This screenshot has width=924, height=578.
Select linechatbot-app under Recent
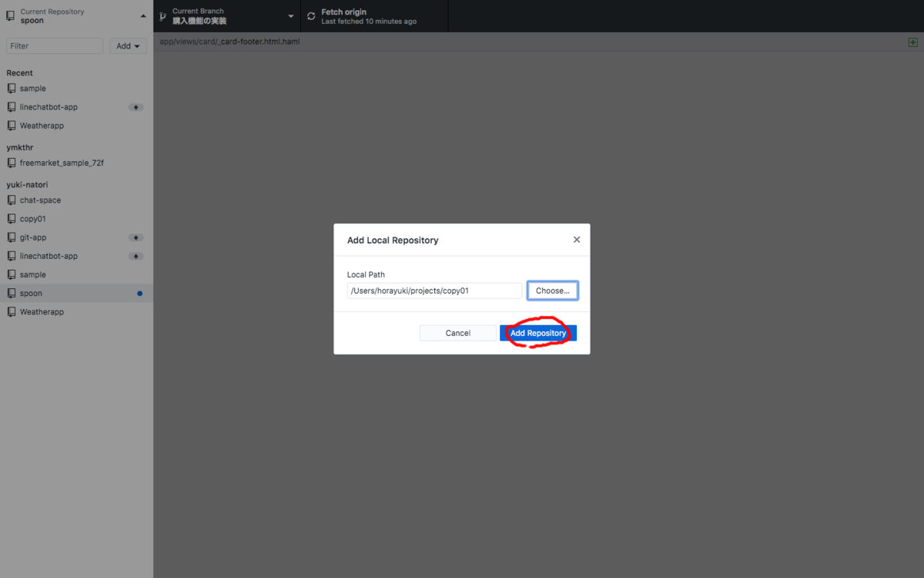(76, 107)
